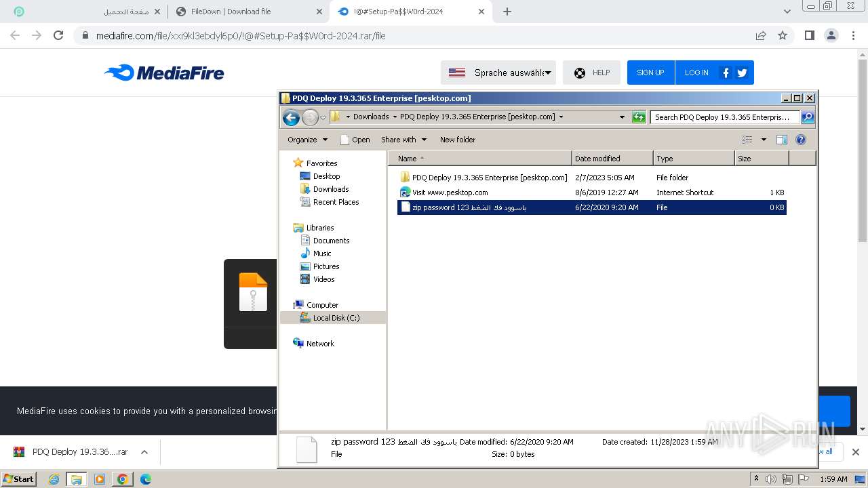Open the Sprache auswählen language dropdown
868x488 pixels.
coord(498,73)
